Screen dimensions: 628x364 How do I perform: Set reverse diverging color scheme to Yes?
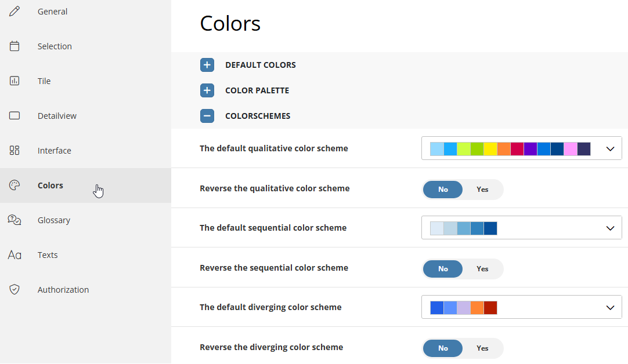pos(482,348)
